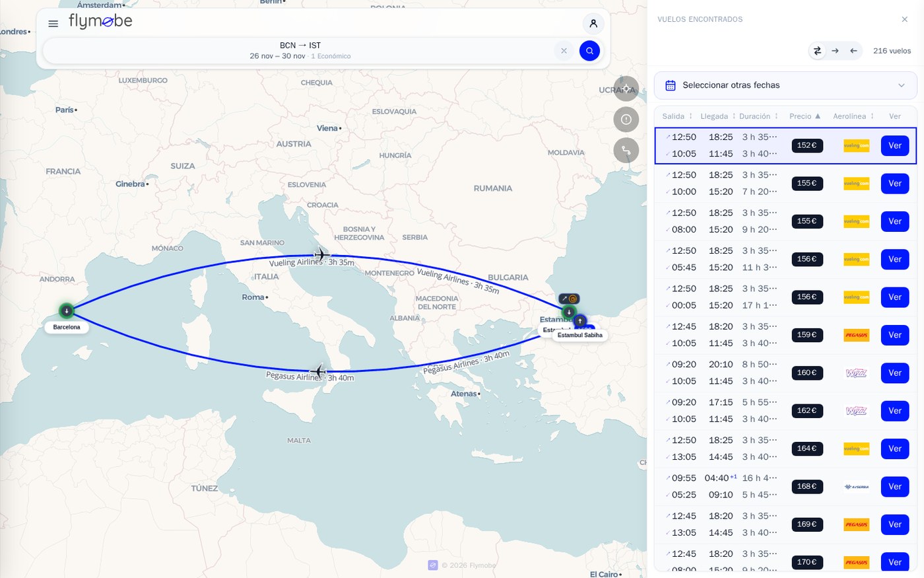The height and width of the screenshot is (578, 924).
Task: Sort flights by Salida column
Action: [x=678, y=116]
